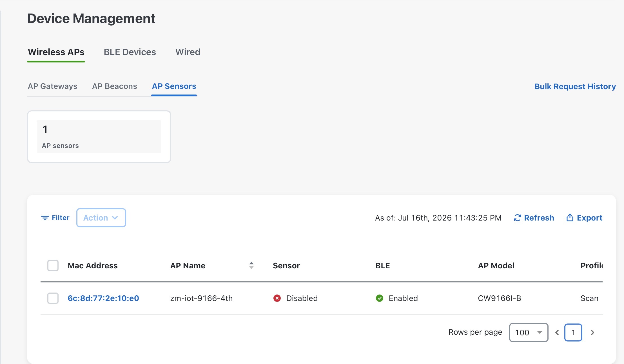Go to the previous page
The height and width of the screenshot is (364, 624).
(x=557, y=332)
